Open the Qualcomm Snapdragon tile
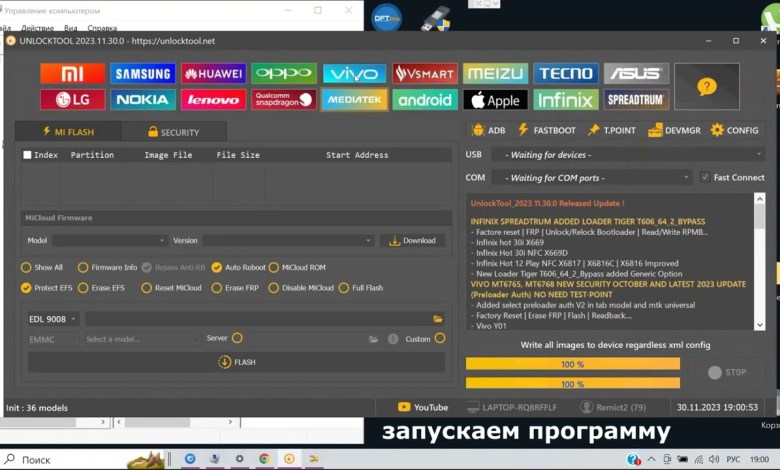Image resolution: width=780 pixels, height=470 pixels. pos(284,99)
